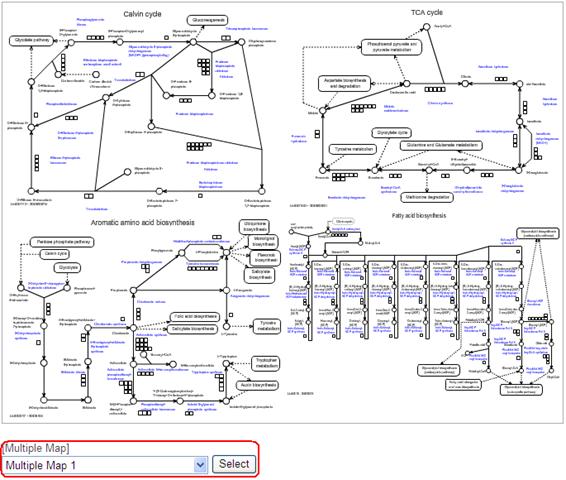Select Phosphoenol pyruvate and pyruvate metabolism box

pos(392,47)
